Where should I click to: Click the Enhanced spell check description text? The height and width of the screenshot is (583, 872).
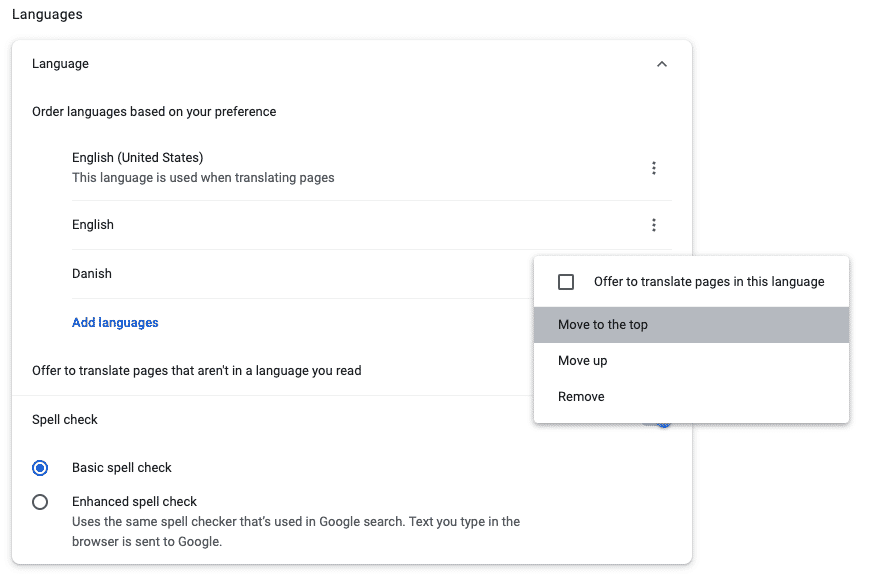tap(295, 531)
